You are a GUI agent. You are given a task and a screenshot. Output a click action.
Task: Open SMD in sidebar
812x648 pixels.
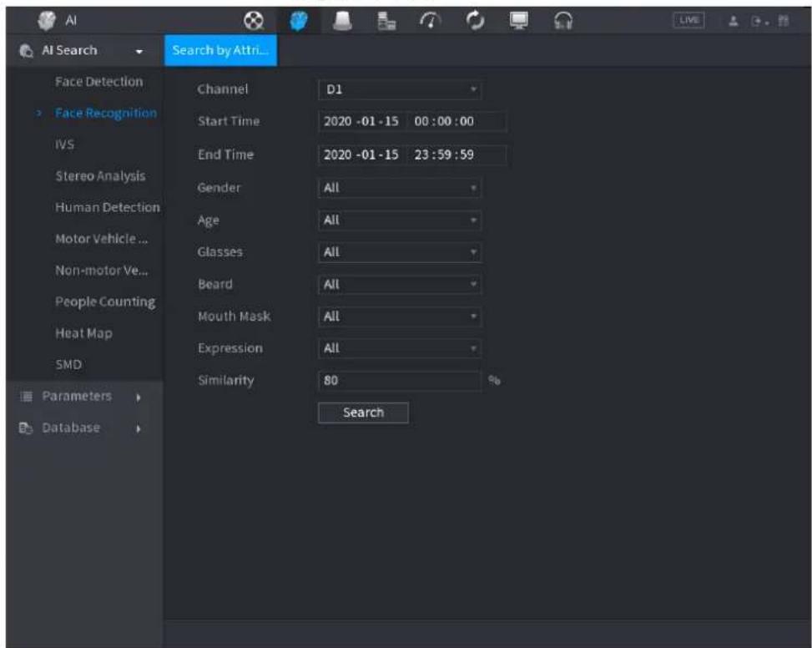tap(68, 365)
